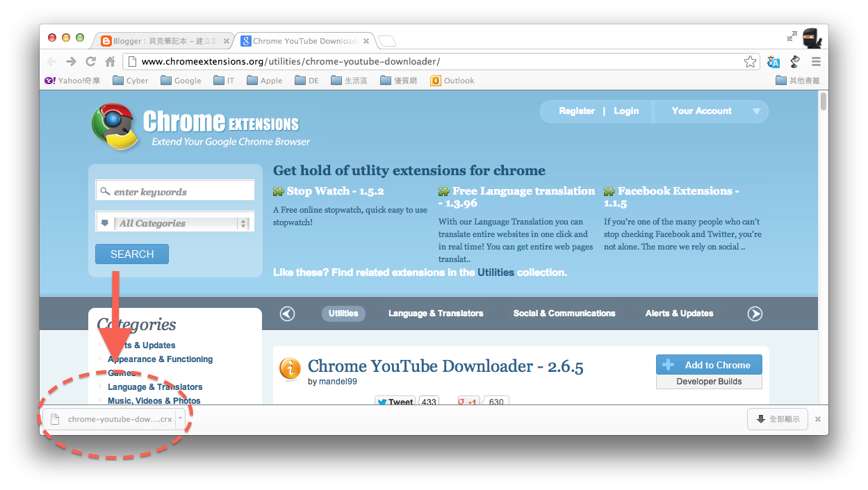Screen dimensions: 868x490
Task: Click the ninja user avatar icon
Action: point(812,38)
